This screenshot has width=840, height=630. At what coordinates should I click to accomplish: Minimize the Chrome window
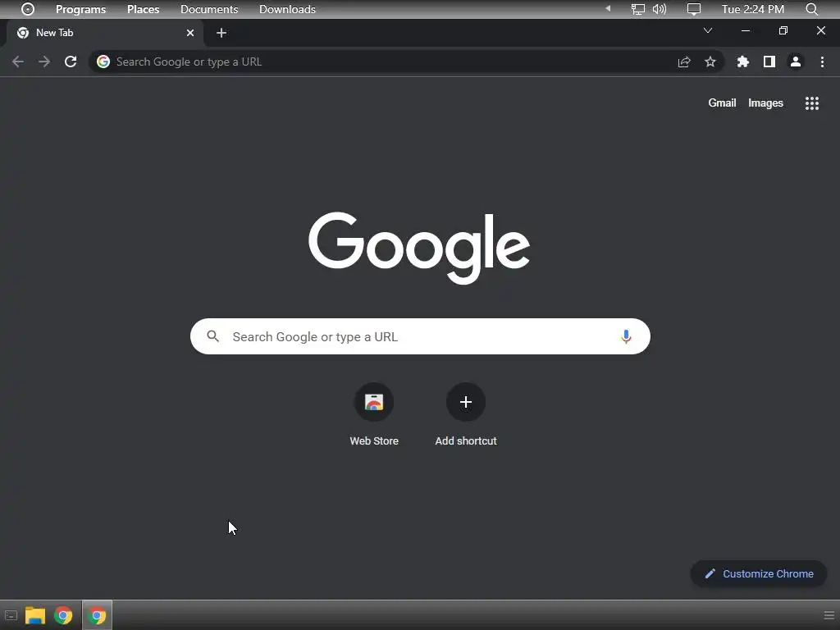[745, 30]
